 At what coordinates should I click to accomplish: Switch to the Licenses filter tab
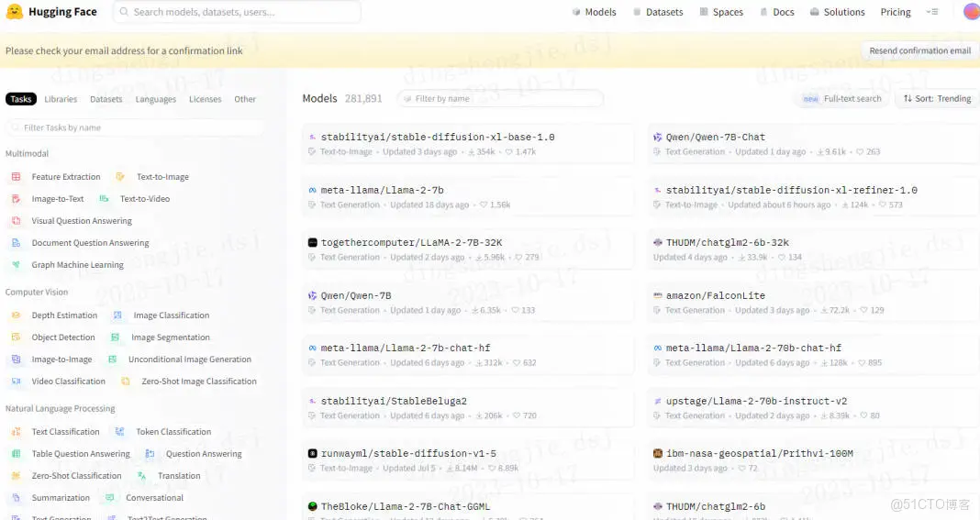[x=205, y=99]
